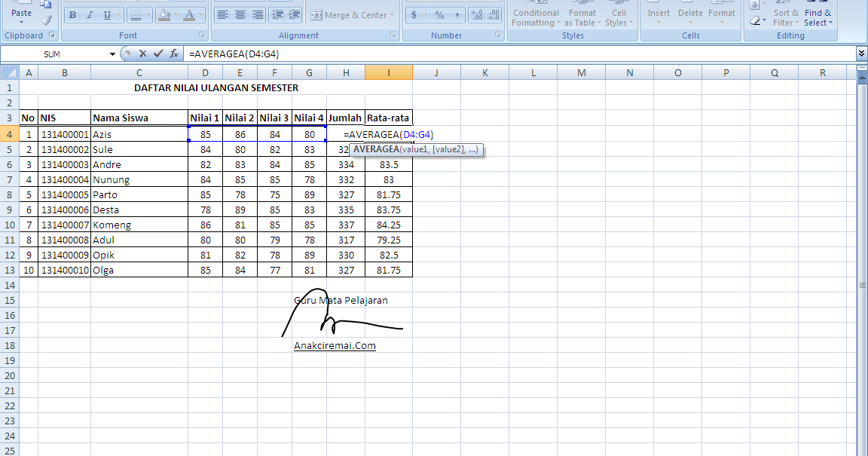Open Find & Select menu

tap(818, 17)
